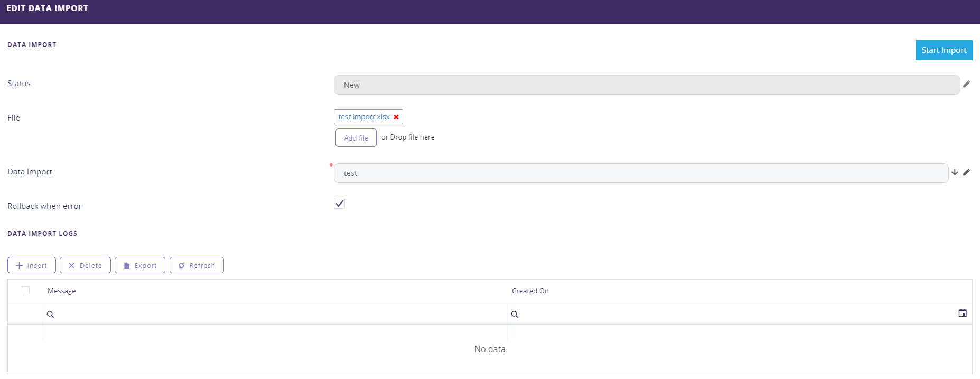Open the calendar picker in Created On filter
The width and height of the screenshot is (980, 379).
963,313
